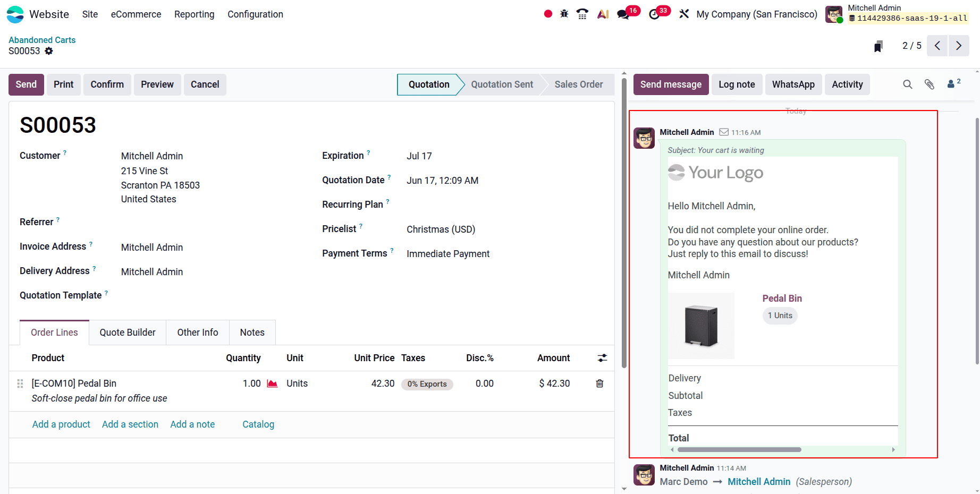Open the Site menu
Screen dimensions: 980x494
[90, 14]
